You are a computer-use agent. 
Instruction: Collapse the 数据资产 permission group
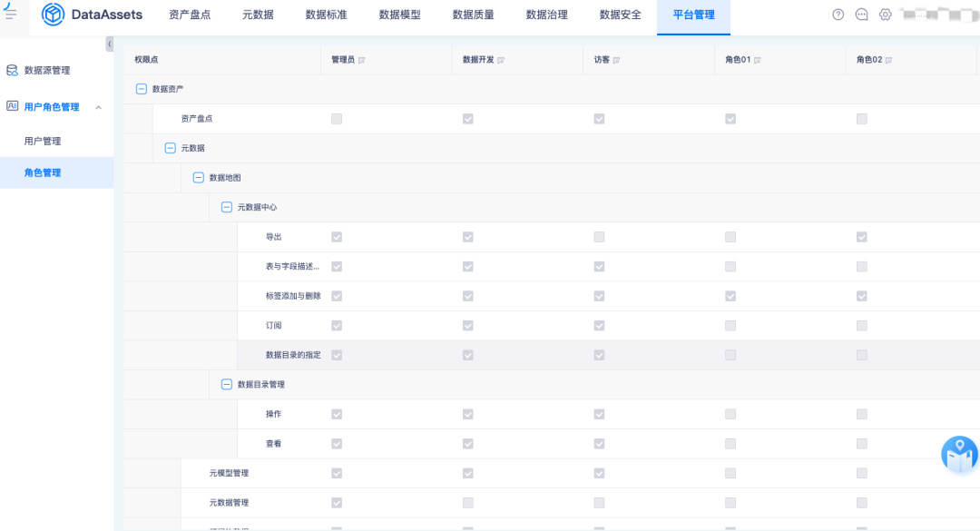[x=140, y=88]
